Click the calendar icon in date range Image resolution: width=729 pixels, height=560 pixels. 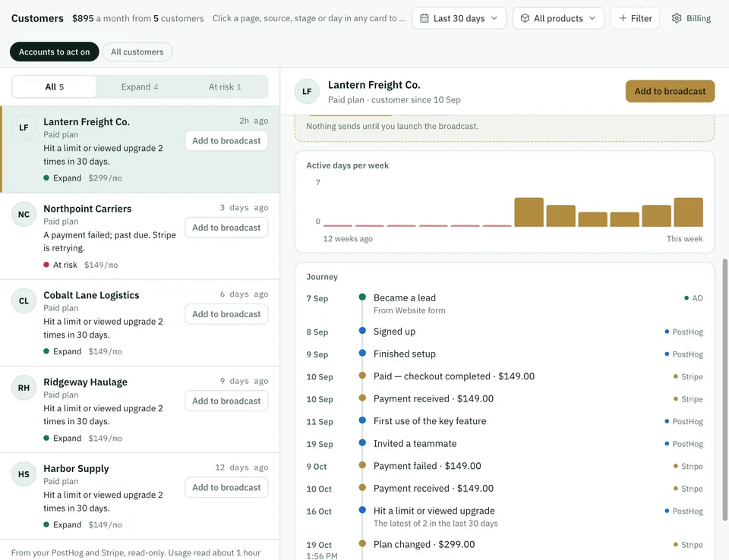tap(424, 18)
